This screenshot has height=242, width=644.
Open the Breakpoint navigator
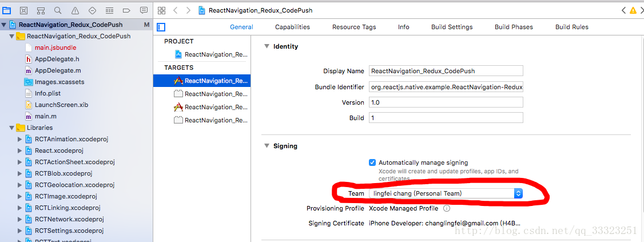126,10
